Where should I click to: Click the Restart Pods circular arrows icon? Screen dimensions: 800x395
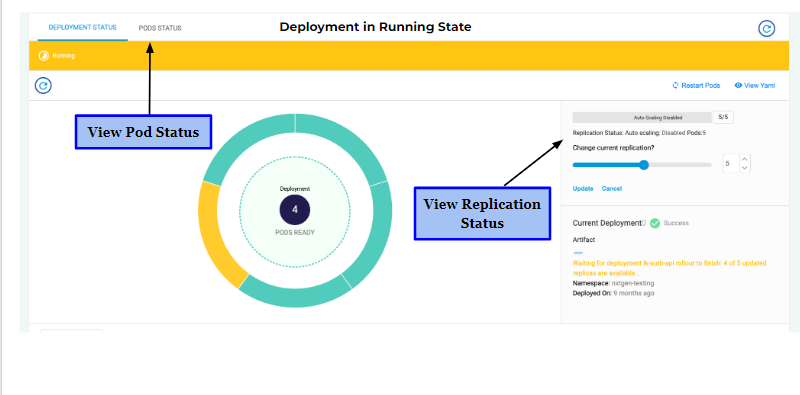point(676,86)
